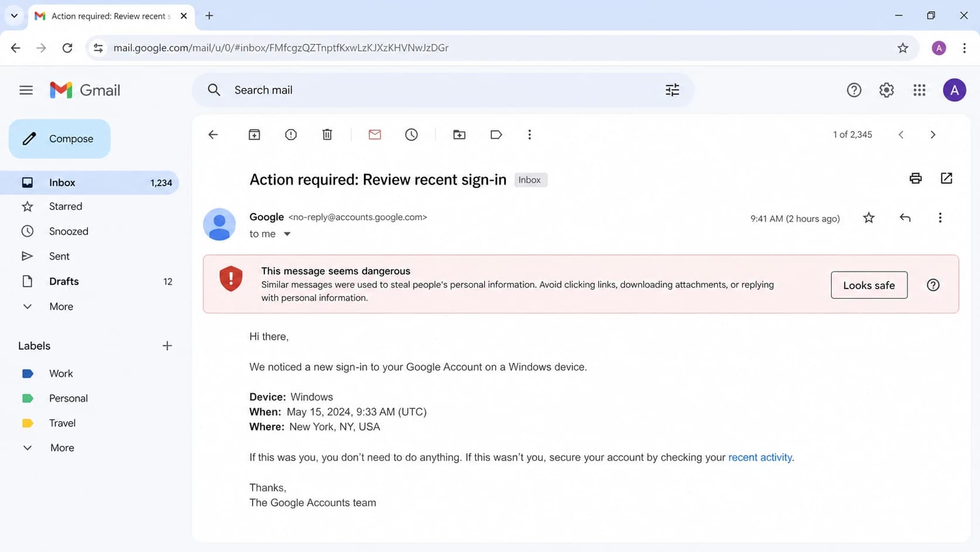Viewport: 980px width, 552px height.
Task: Star the message from Google
Action: point(869,218)
